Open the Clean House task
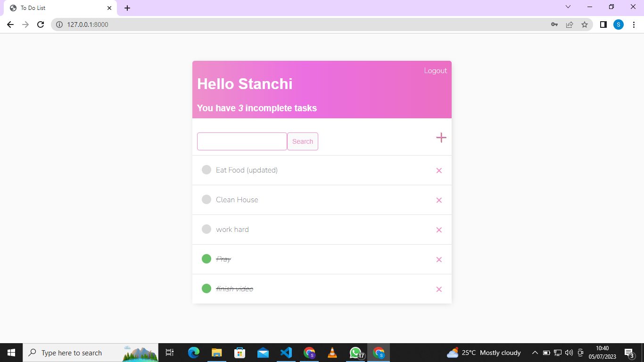Image resolution: width=644 pixels, height=362 pixels. [237, 200]
